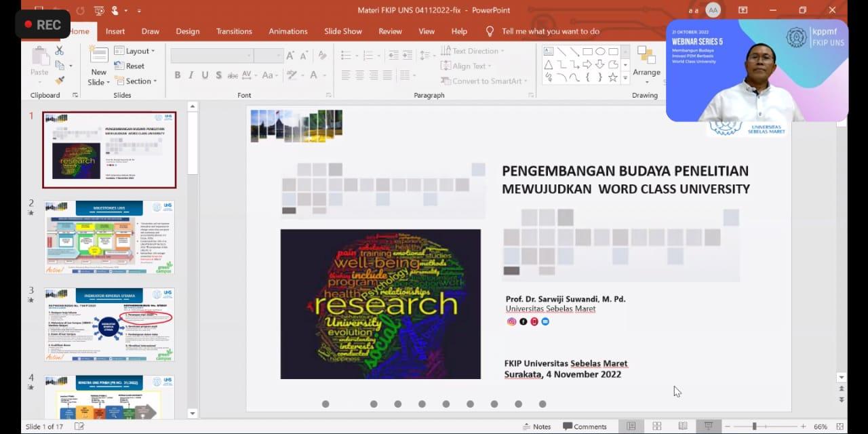868x434 pixels.
Task: Switch to the Transitions tab
Action: click(x=235, y=31)
